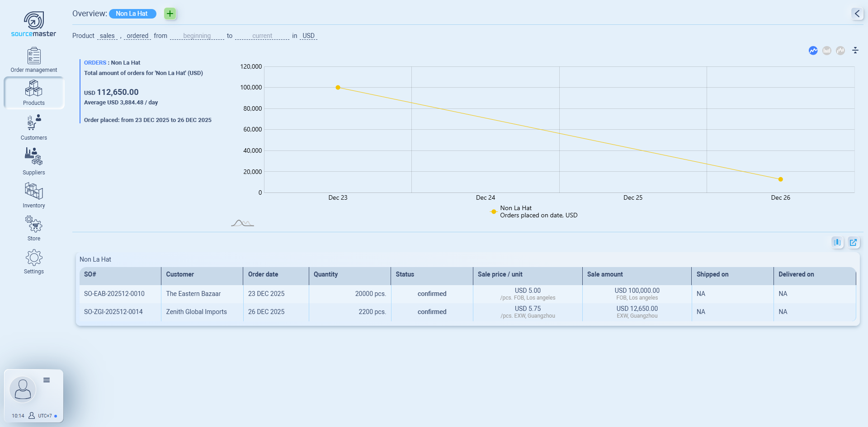
Task: Switch chart to line graph view
Action: (813, 51)
